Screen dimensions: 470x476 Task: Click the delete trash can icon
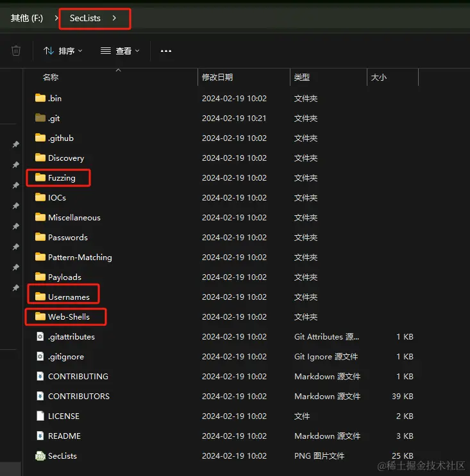[16, 51]
